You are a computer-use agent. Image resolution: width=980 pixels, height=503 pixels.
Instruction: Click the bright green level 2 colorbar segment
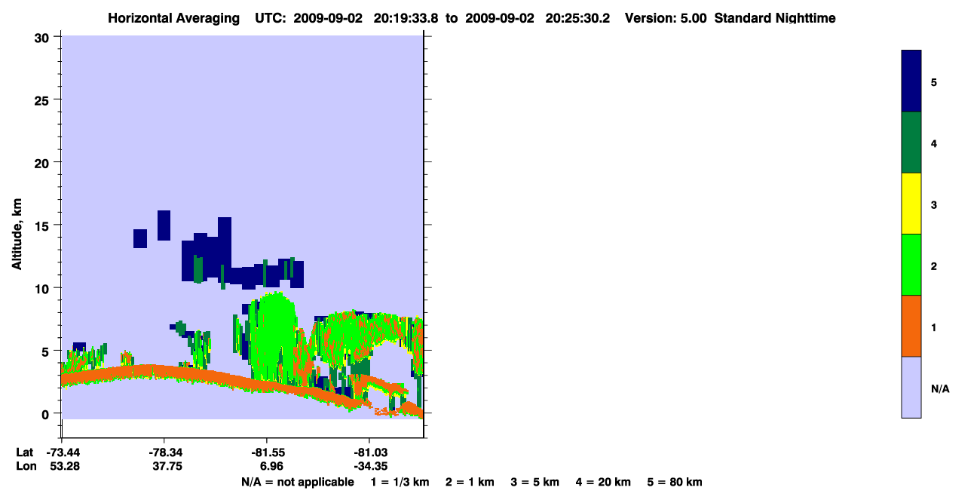pos(911,265)
